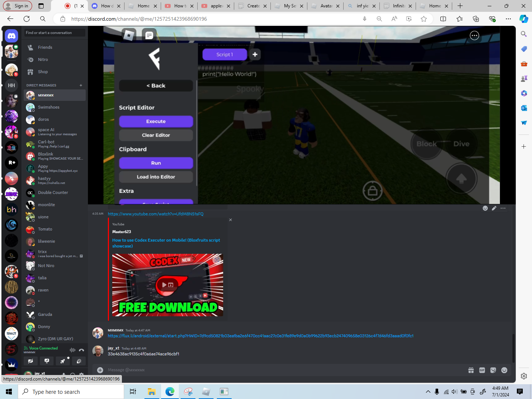Open the sticker picker
This screenshot has width=532, height=399.
click(493, 370)
